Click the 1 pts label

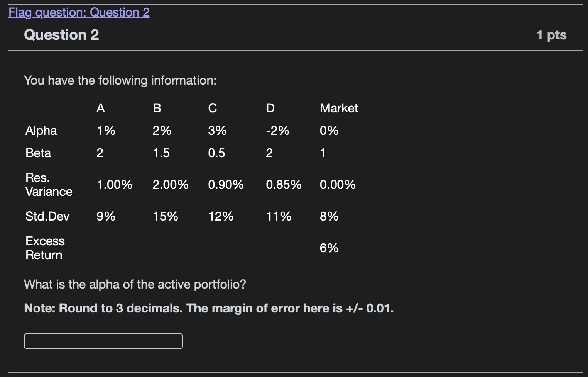point(551,35)
